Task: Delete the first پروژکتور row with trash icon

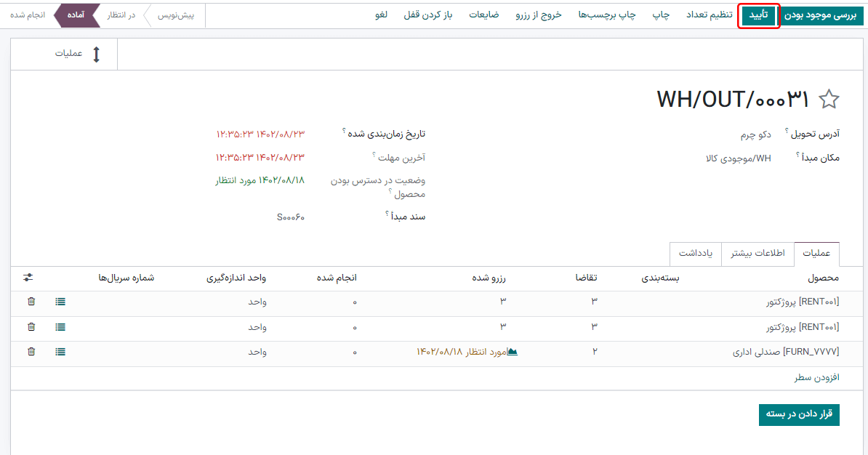Action: (31, 301)
